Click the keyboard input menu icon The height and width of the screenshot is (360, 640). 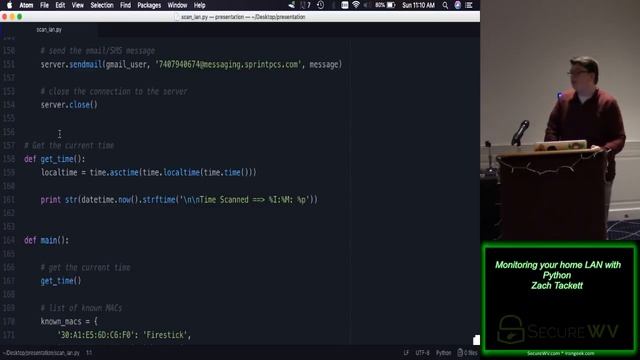[x=345, y=5]
